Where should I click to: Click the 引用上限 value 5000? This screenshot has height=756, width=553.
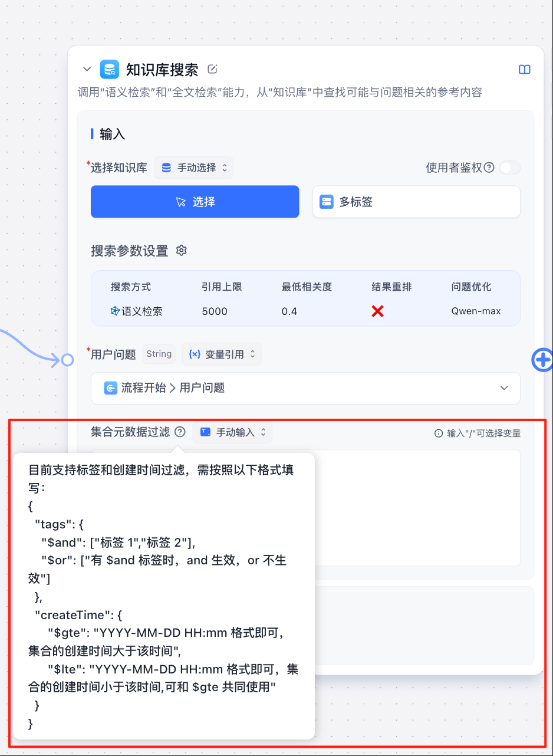point(215,311)
